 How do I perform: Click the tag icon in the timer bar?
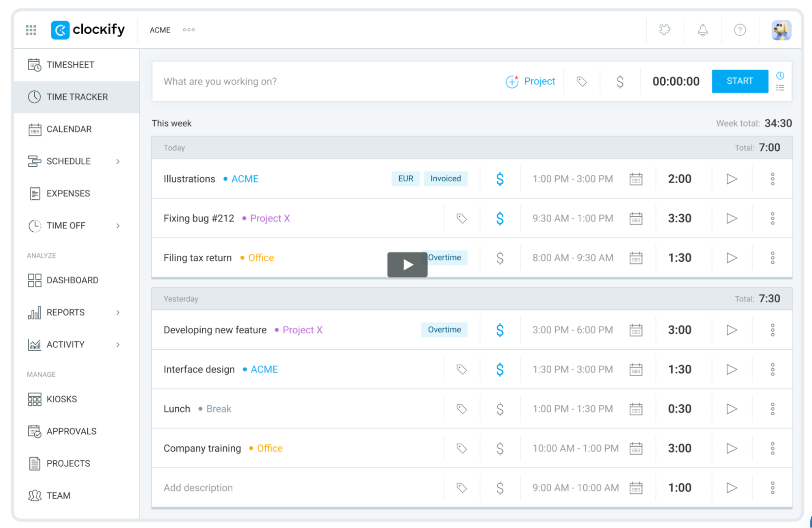click(x=582, y=81)
